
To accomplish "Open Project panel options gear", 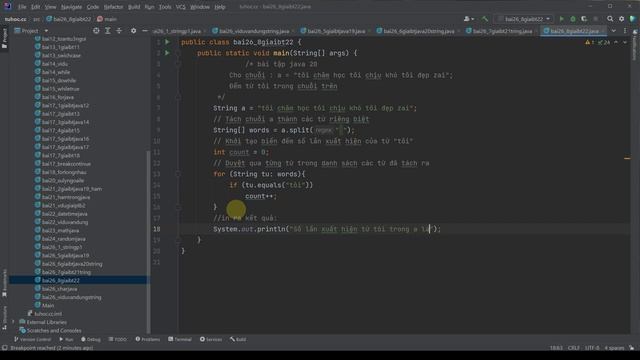I will [x=133, y=31].
